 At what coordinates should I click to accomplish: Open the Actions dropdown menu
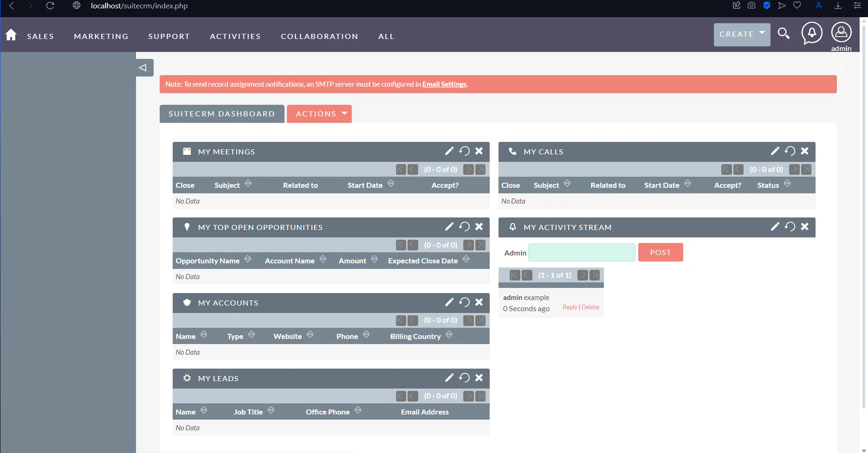click(319, 114)
